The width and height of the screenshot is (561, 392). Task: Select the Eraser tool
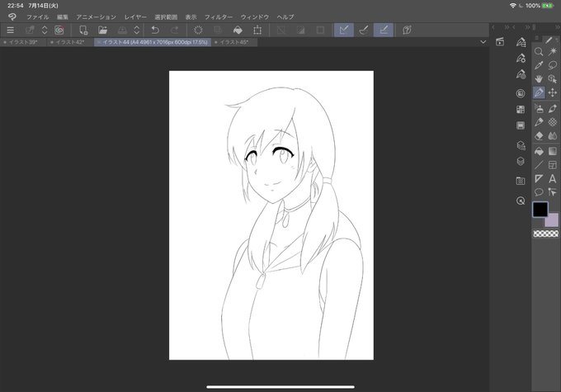click(539, 136)
